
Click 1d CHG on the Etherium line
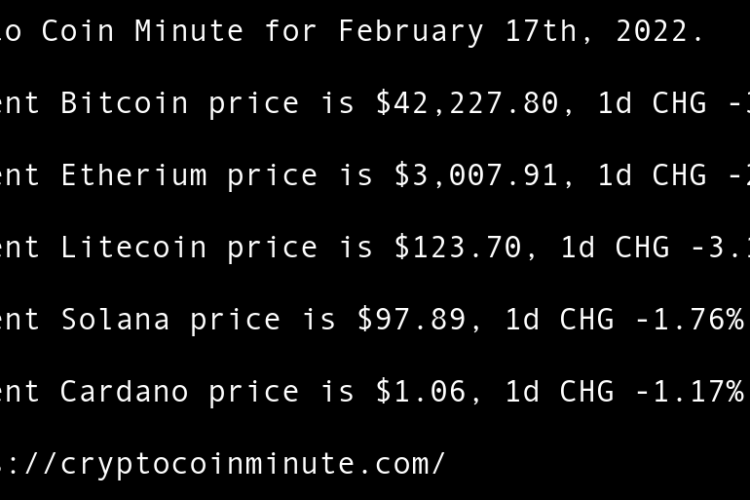(651, 175)
